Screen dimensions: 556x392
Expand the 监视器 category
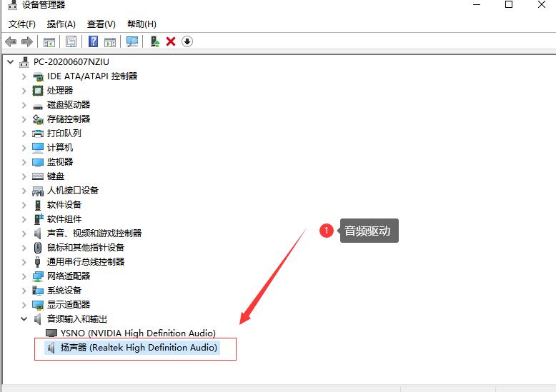tap(24, 162)
